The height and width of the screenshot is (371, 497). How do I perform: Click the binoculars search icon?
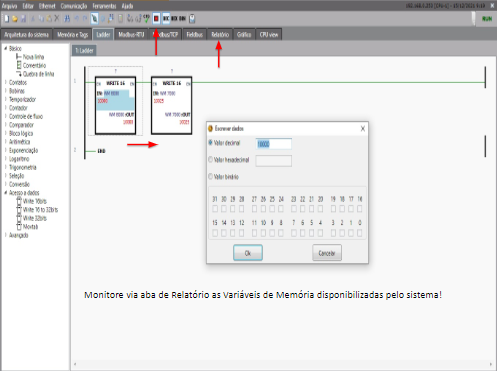click(67, 19)
